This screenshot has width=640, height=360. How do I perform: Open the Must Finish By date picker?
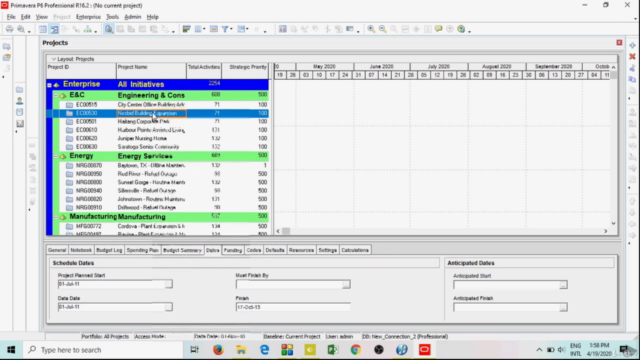[346, 284]
